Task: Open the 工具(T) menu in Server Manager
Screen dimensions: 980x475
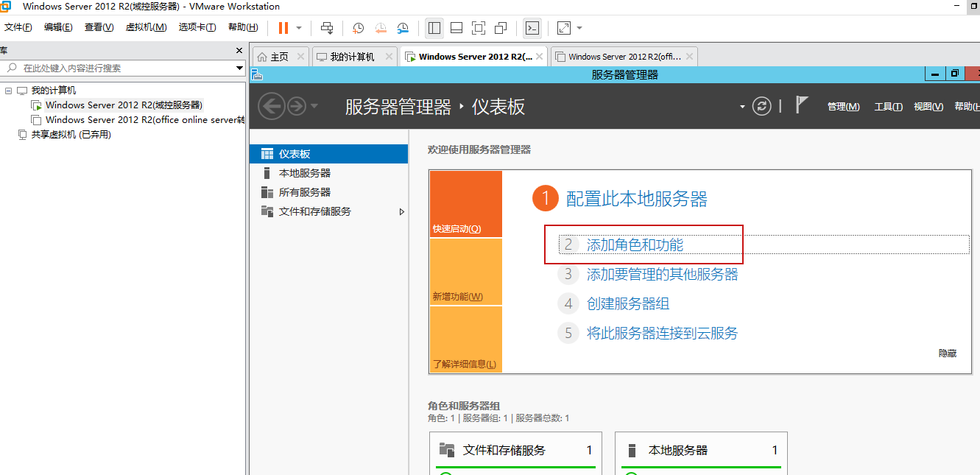Action: pyautogui.click(x=888, y=107)
